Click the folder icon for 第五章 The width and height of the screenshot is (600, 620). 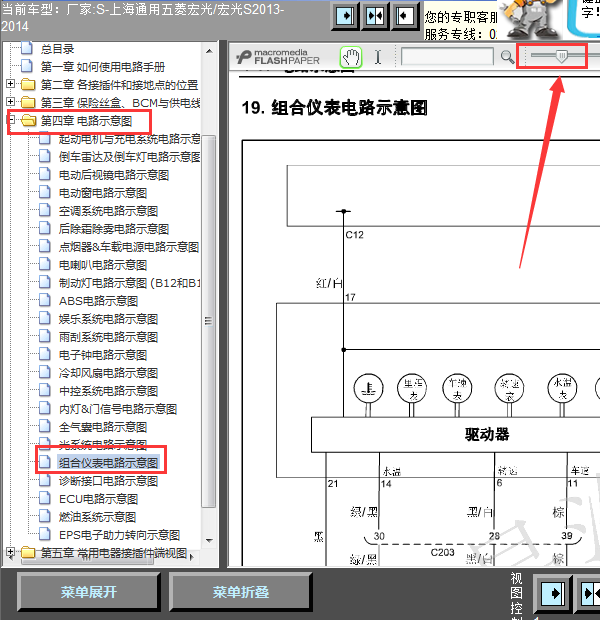tap(28, 552)
